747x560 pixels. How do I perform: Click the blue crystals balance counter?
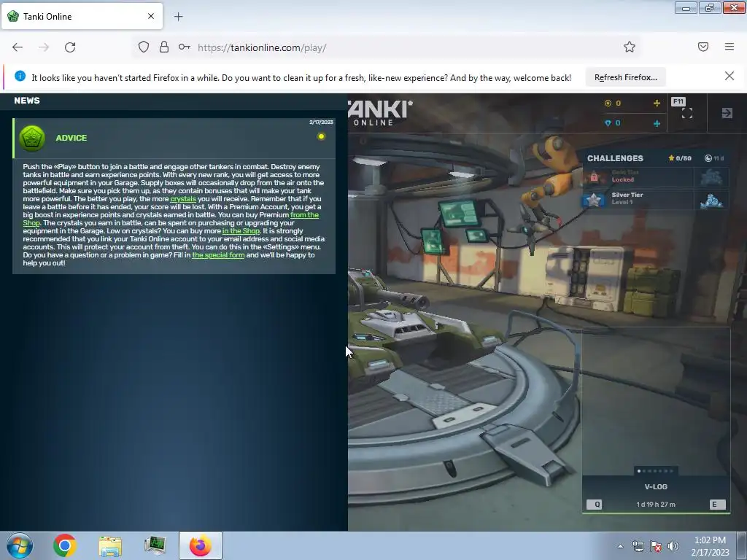coord(613,123)
